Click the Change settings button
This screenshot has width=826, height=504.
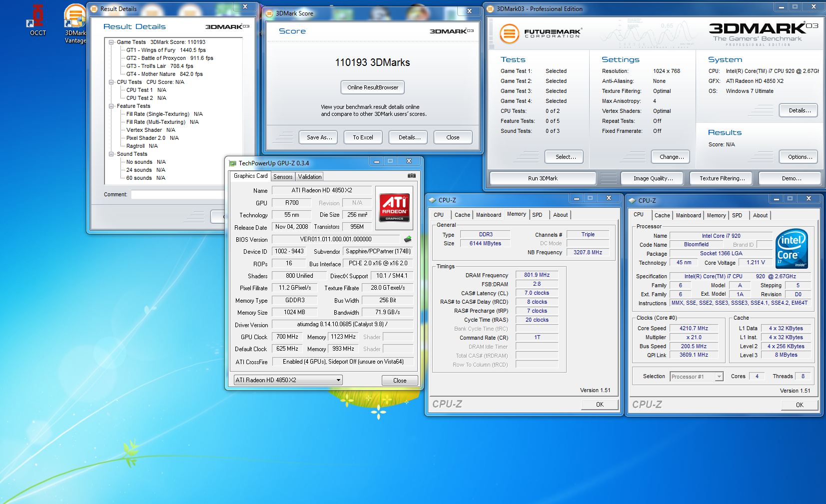click(672, 157)
